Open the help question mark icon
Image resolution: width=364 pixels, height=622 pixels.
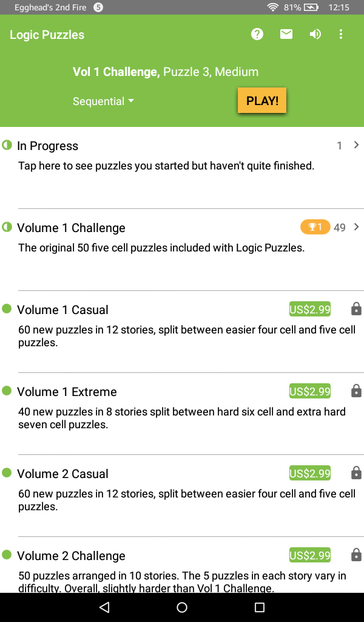(x=257, y=35)
